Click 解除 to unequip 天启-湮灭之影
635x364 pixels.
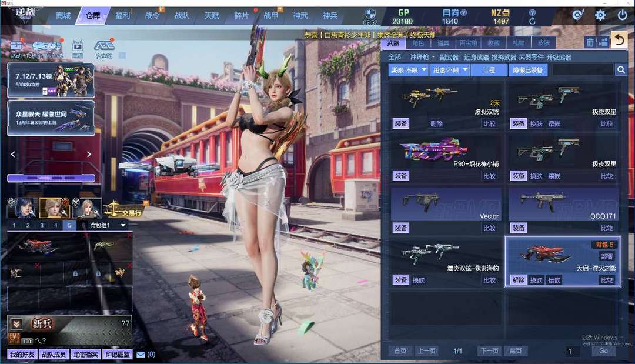[x=519, y=280]
